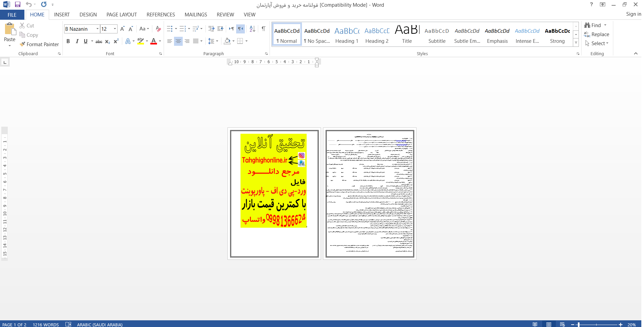Screen dimensions: 644x327
Task: Click the second page of the document
Action: 370,194
